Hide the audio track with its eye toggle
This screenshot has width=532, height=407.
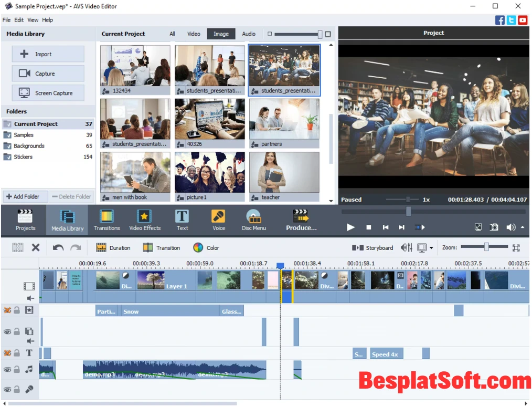[x=7, y=369]
